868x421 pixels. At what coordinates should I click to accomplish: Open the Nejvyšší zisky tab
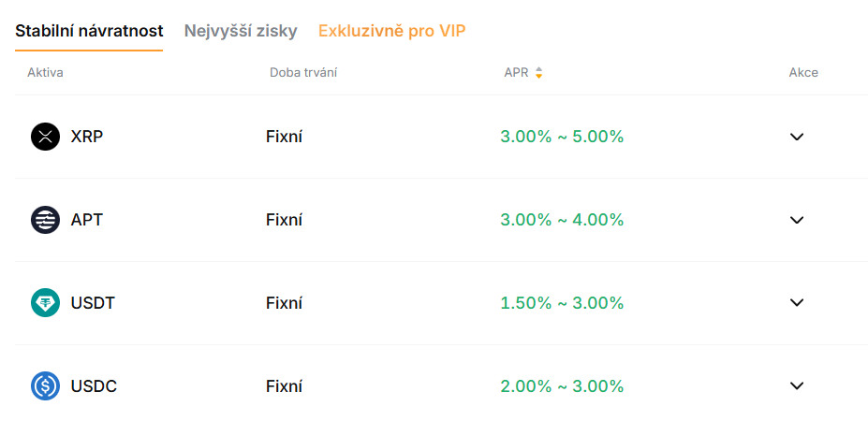click(241, 31)
